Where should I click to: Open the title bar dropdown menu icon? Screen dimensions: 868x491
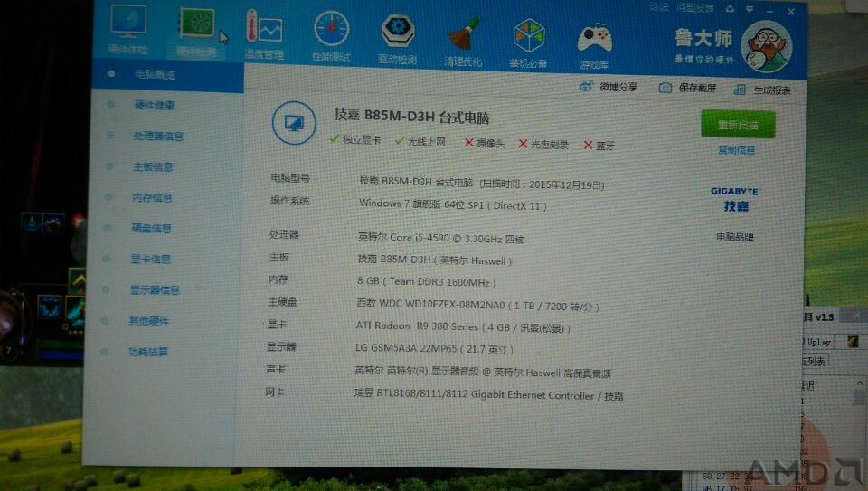pyautogui.click(x=750, y=9)
